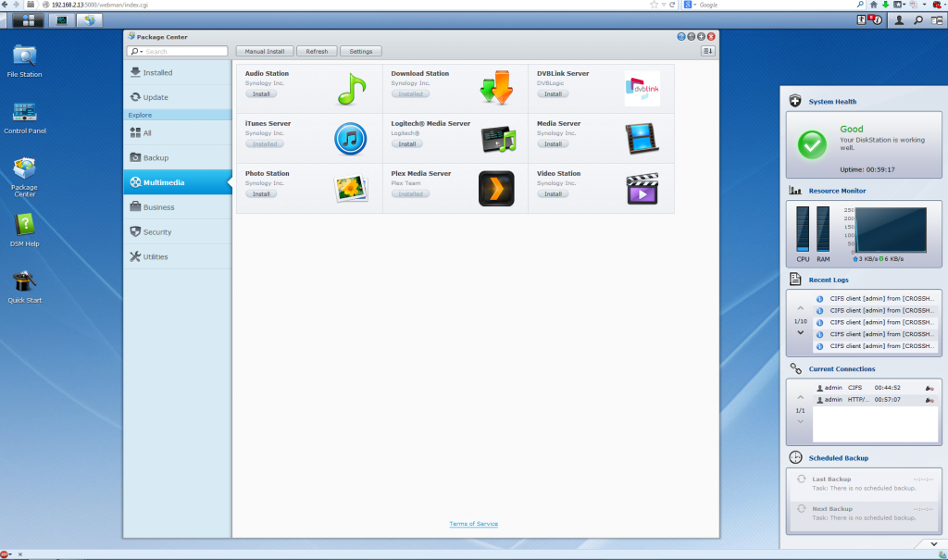Reload the page in the browser
This screenshot has width=948, height=560.
[x=672, y=5]
